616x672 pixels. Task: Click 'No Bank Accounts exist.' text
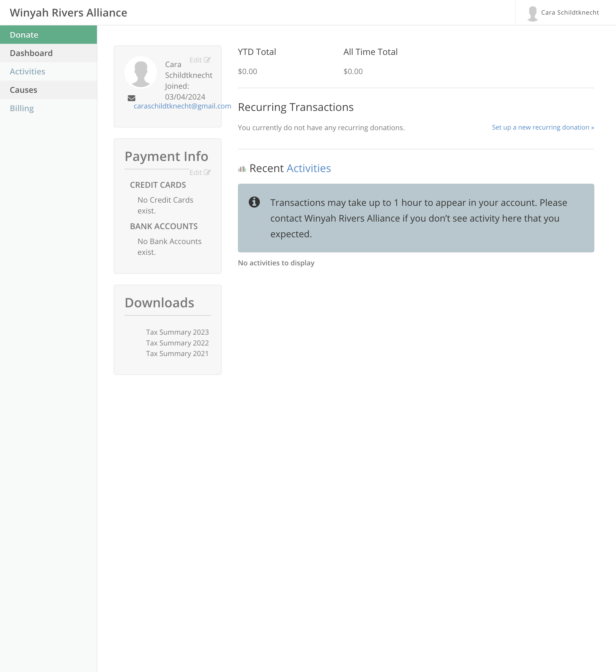coord(169,247)
